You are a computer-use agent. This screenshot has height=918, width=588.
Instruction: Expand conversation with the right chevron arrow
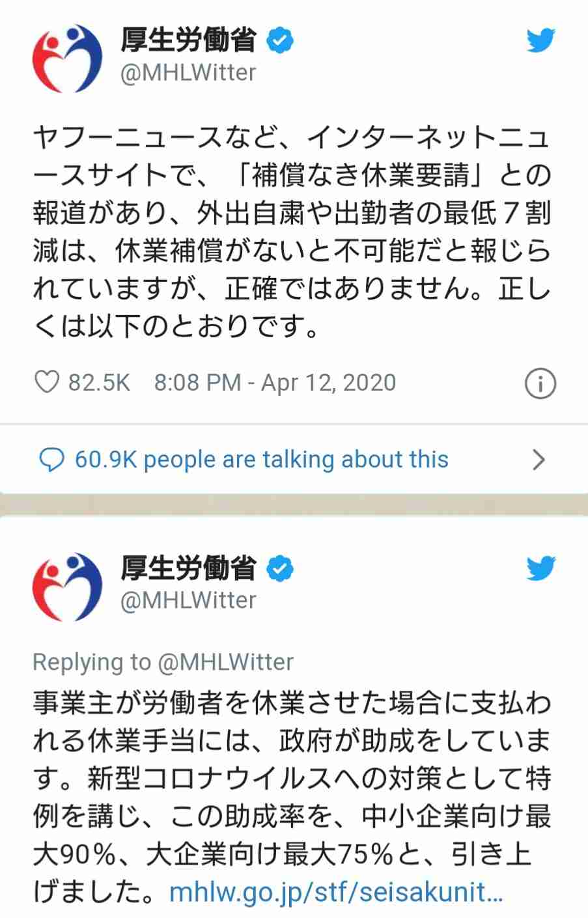(539, 460)
